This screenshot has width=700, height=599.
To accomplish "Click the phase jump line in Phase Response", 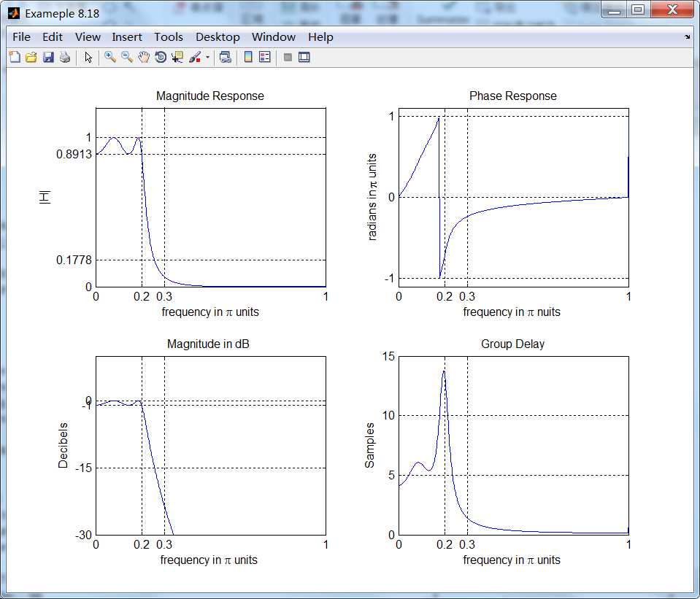I will (439, 197).
